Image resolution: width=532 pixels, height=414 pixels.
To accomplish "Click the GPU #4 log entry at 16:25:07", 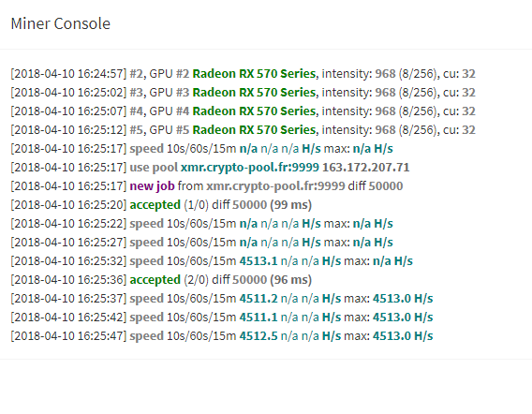I will [243, 111].
